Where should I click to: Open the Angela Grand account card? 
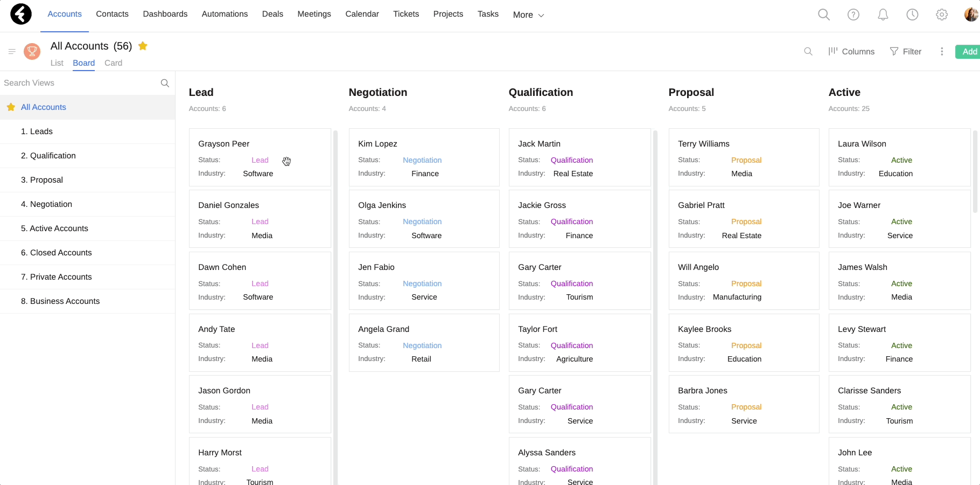coord(424,343)
